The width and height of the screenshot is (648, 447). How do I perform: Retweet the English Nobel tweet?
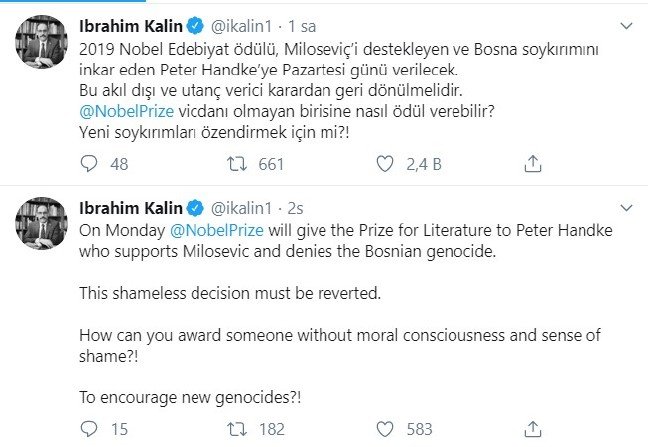tap(236, 429)
